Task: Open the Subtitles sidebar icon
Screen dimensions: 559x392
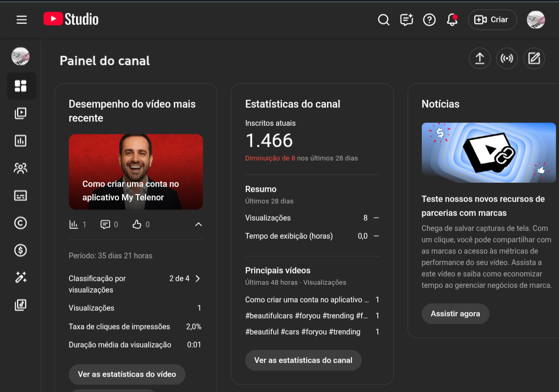Action: pyautogui.click(x=21, y=195)
